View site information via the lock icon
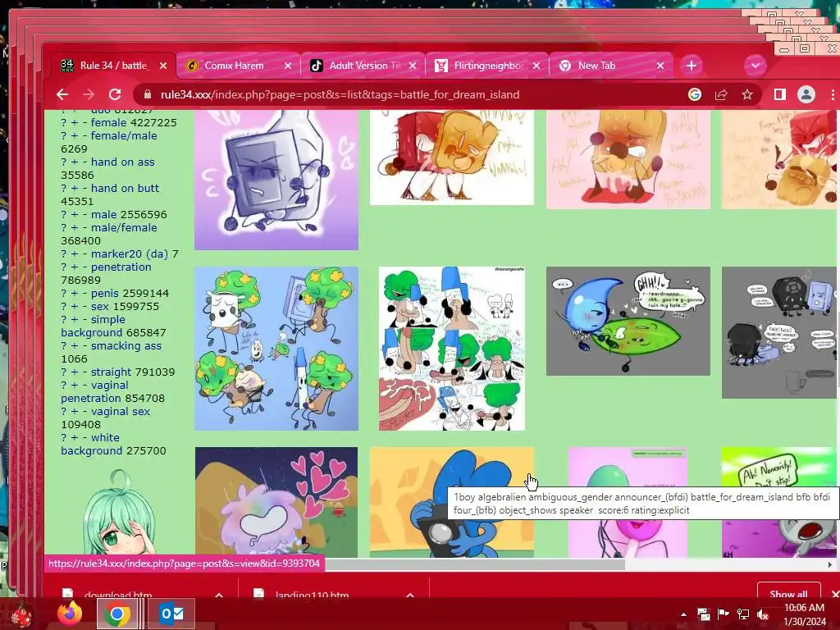The image size is (840, 630). tap(148, 95)
